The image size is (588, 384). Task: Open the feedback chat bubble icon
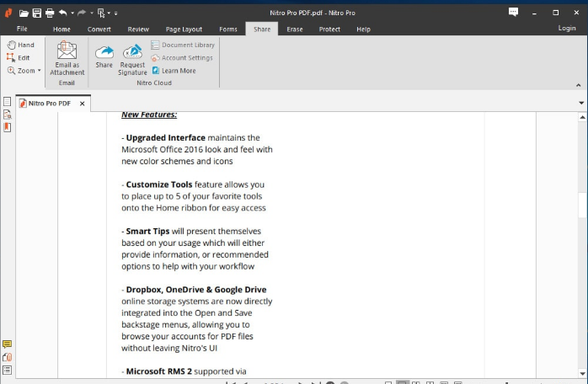click(x=513, y=13)
